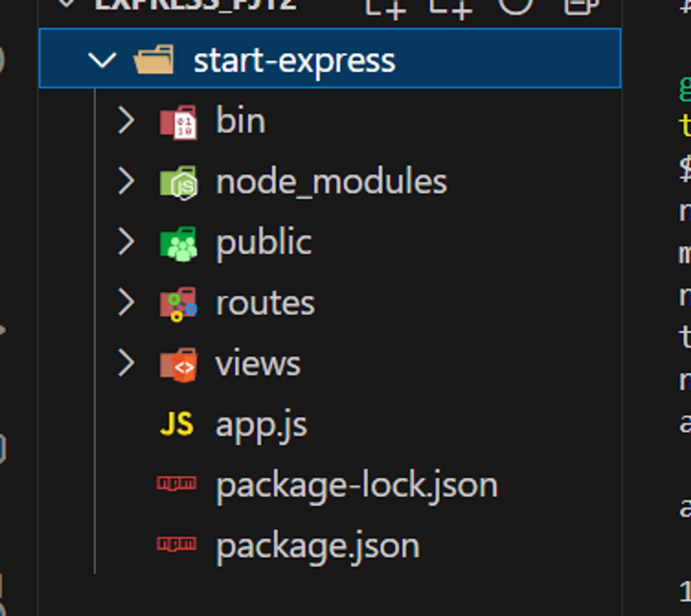Viewport: 691px width, 616px height.
Task: Select the views folder name
Action: pos(258,363)
